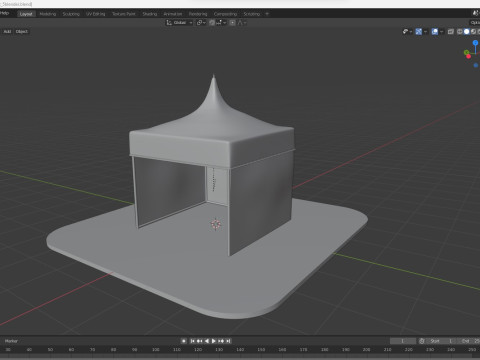Click the blue Z axis gizmo ball
This screenshot has width=480, height=360.
pyautogui.click(x=476, y=43)
